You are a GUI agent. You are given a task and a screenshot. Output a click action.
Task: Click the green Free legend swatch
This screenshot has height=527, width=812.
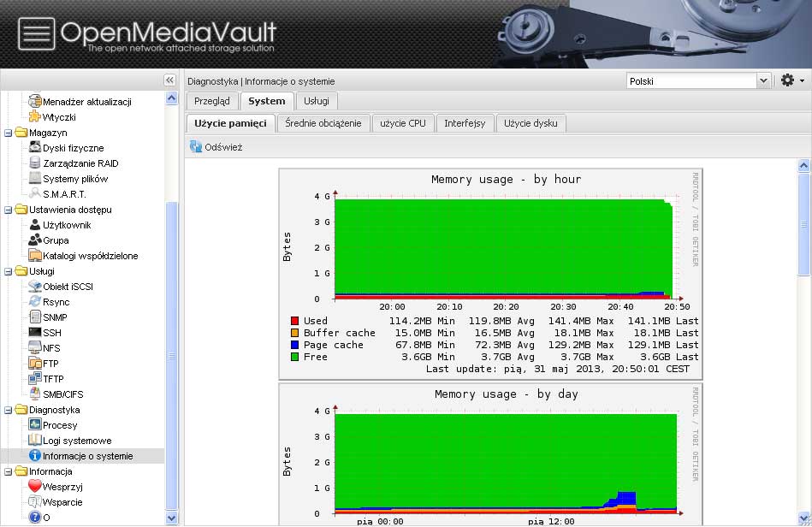tap(294, 357)
